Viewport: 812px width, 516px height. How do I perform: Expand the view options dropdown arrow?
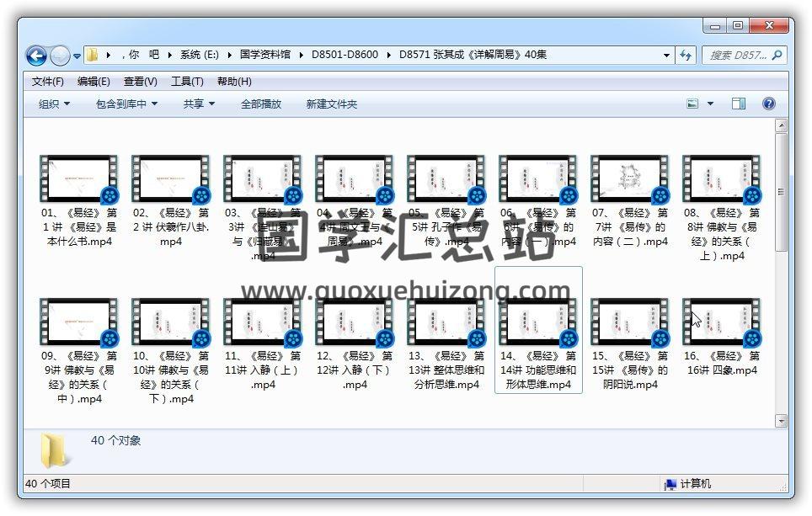[710, 104]
